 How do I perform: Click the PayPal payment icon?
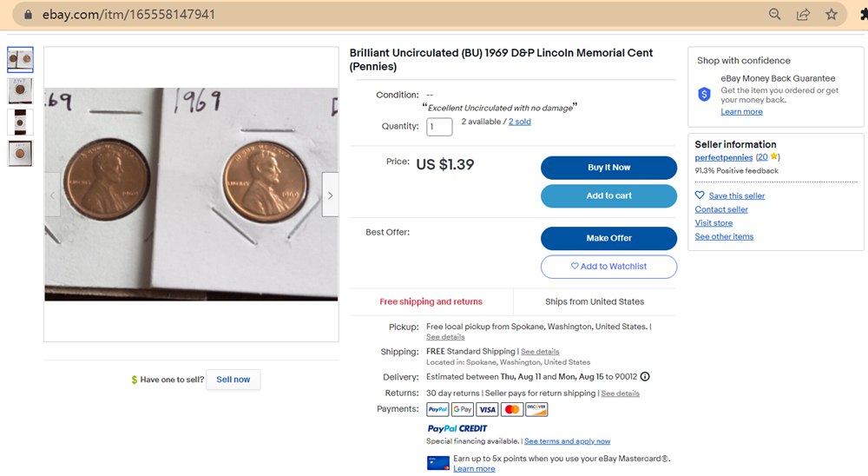(x=437, y=409)
